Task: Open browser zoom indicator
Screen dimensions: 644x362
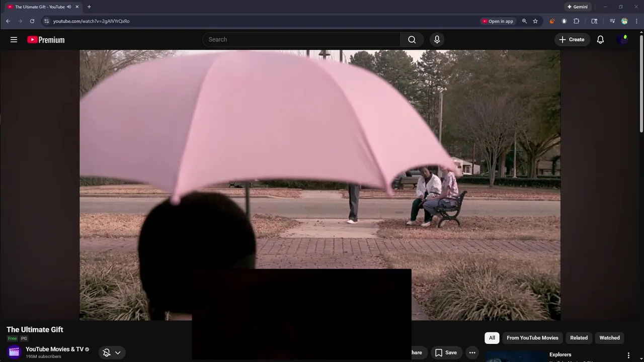Action: (524, 21)
